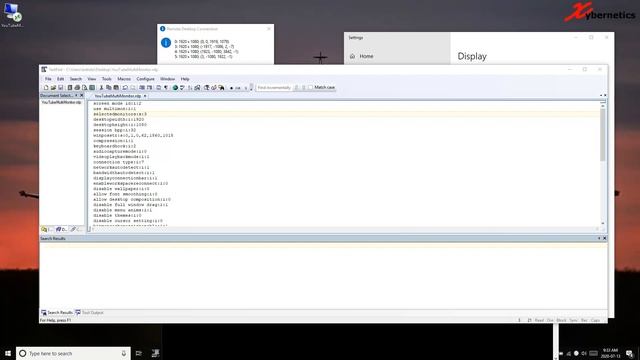Click the line "desktopwidth:i:1920"
Screen dimensions: 640x360
119,119
